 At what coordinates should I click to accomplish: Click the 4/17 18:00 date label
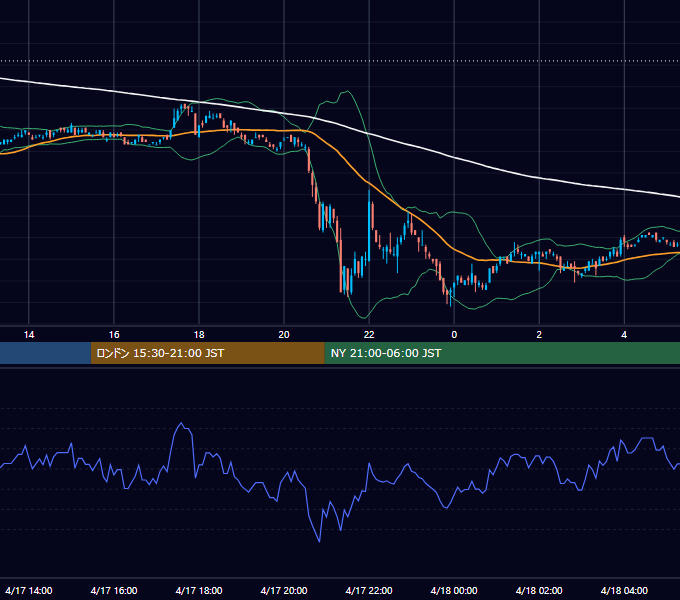pos(199,590)
